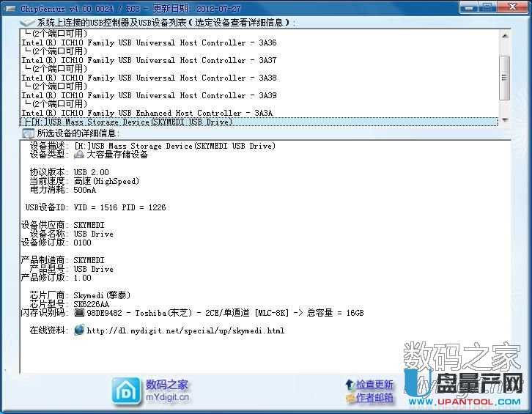
Task: Visit the 数码之家 mYdigit.cn text link
Action: tap(167, 391)
